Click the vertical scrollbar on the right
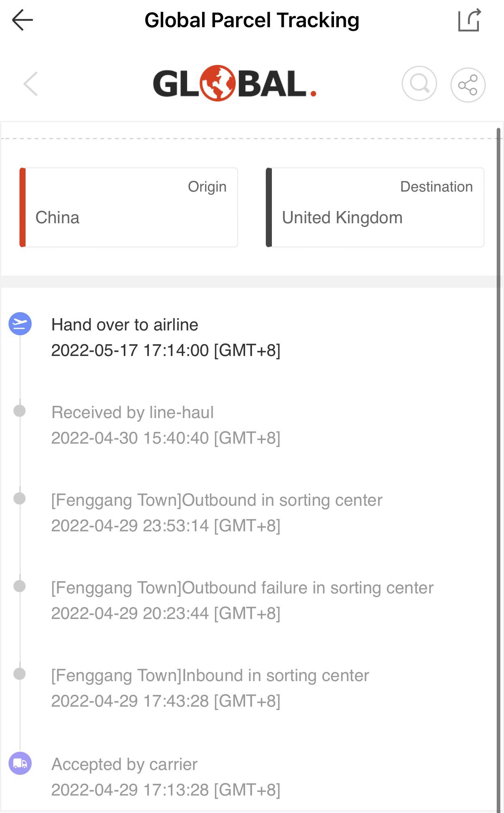Screen dimensions: 504x813 click(498, 470)
